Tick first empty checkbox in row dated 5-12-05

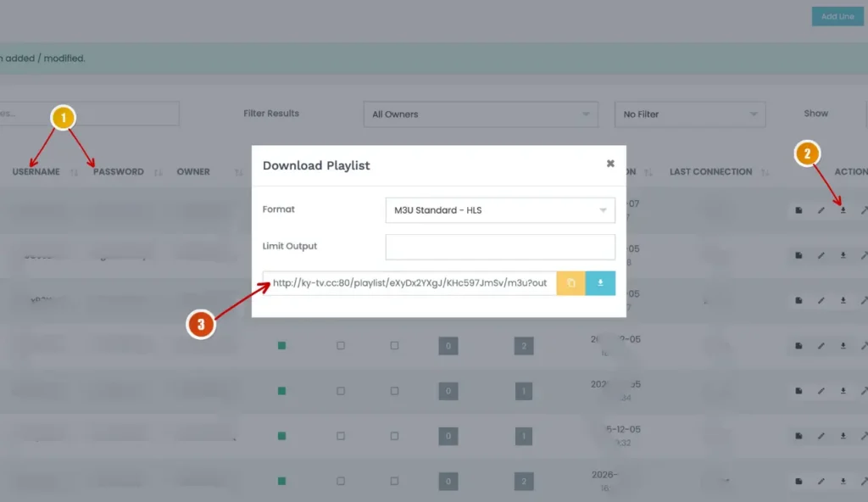tap(341, 436)
